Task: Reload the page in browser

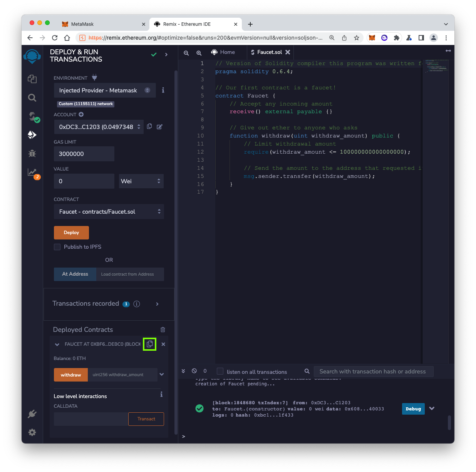Action: [x=55, y=38]
